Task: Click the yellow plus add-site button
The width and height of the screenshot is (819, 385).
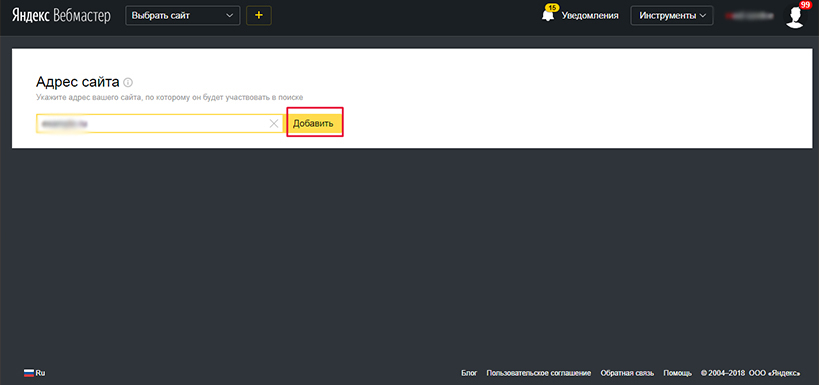Action: 259,16
